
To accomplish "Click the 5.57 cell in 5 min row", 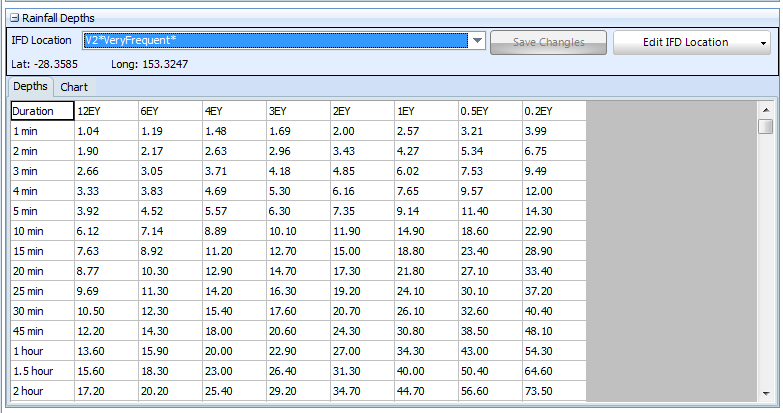I will [x=232, y=212].
